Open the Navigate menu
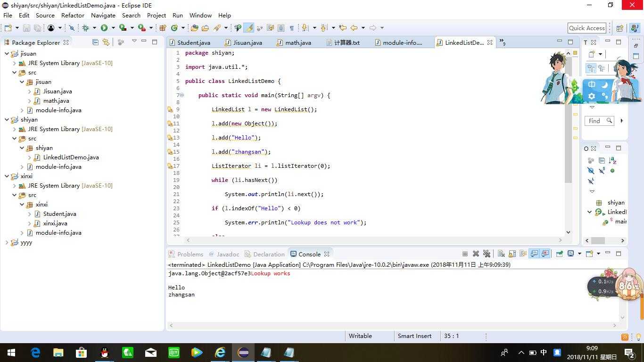Image resolution: width=644 pixels, height=362 pixels. click(x=103, y=15)
